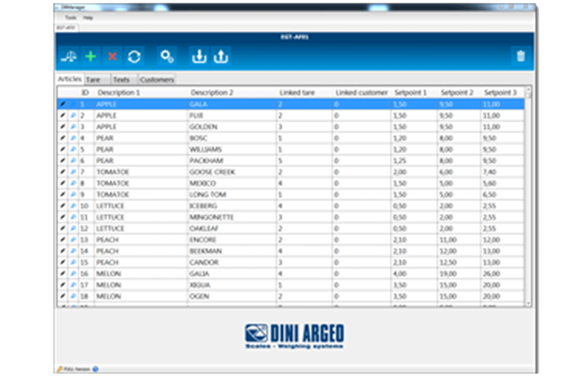Delete the selected article with the red X
This screenshot has height=377, width=588.
(x=112, y=57)
